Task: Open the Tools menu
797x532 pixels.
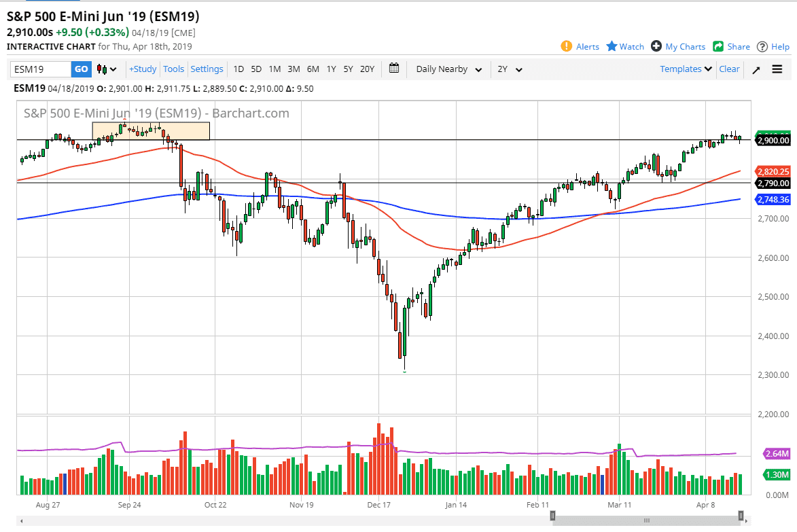Action: click(173, 69)
